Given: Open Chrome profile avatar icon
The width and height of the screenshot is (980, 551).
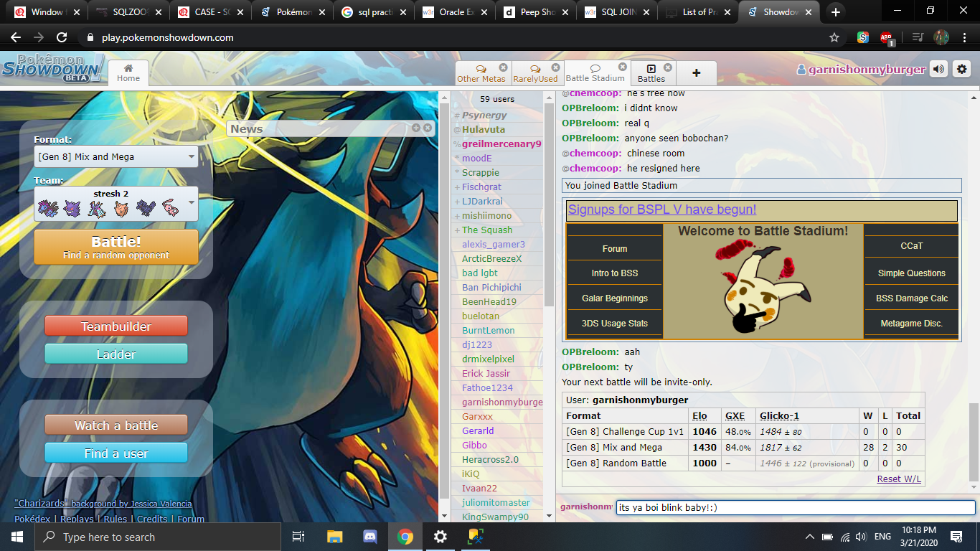Looking at the screenshot, I should click(941, 37).
